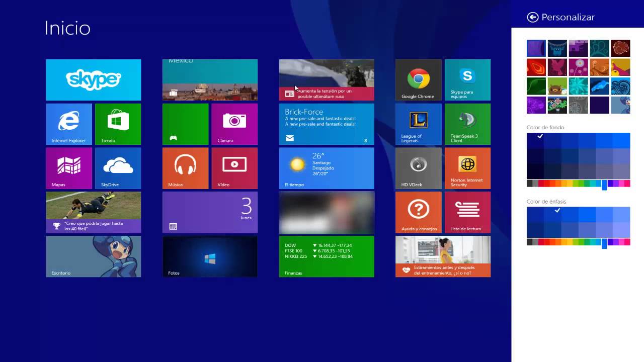The width and height of the screenshot is (644, 362).
Task: Choose the teal star flower background design
Action: click(579, 86)
